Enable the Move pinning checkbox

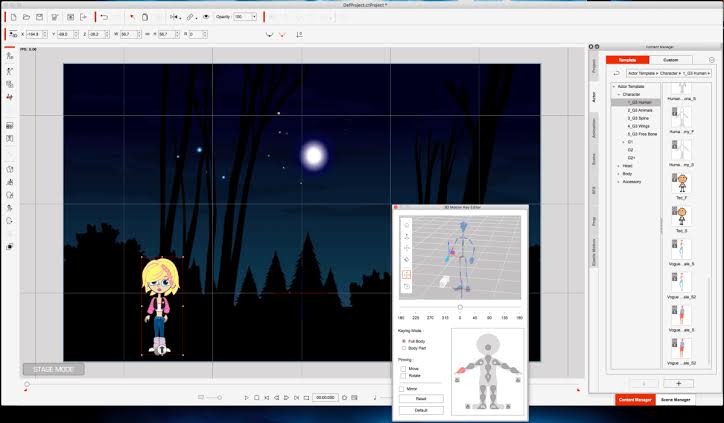[x=403, y=369]
